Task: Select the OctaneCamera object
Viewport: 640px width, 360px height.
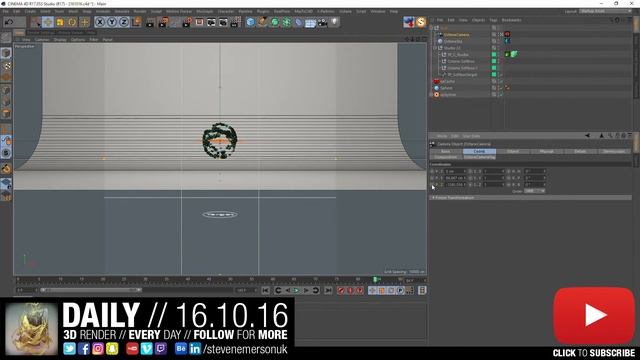Action: pyautogui.click(x=456, y=35)
